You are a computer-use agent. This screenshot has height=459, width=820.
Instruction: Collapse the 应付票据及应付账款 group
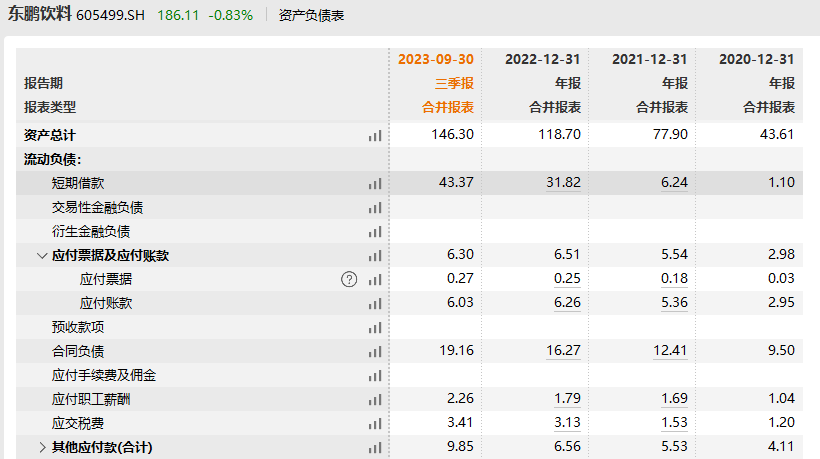coord(42,256)
